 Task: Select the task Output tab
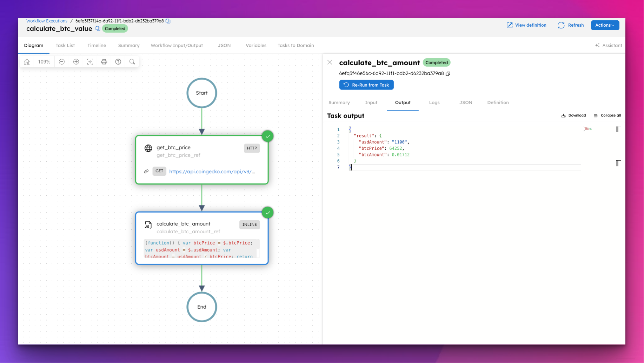(403, 102)
